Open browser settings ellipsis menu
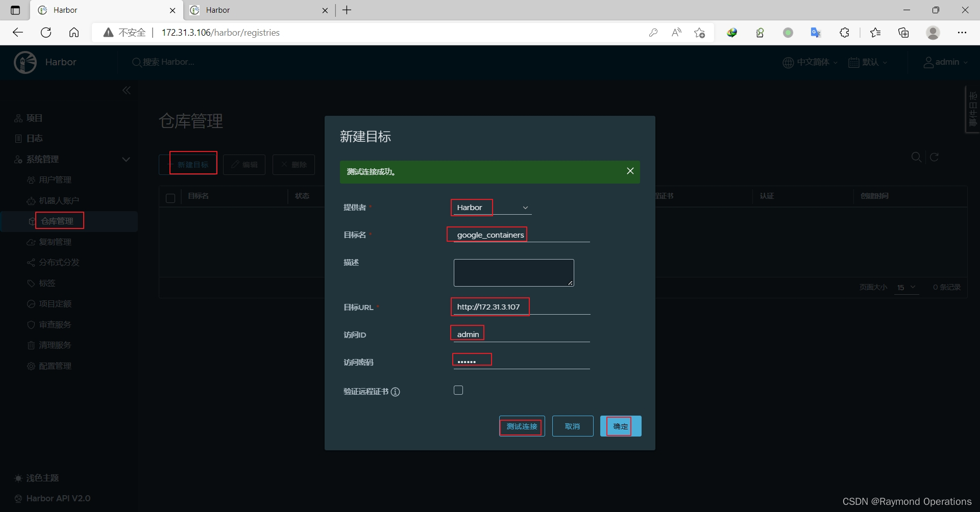Viewport: 980px width, 512px height. tap(962, 33)
